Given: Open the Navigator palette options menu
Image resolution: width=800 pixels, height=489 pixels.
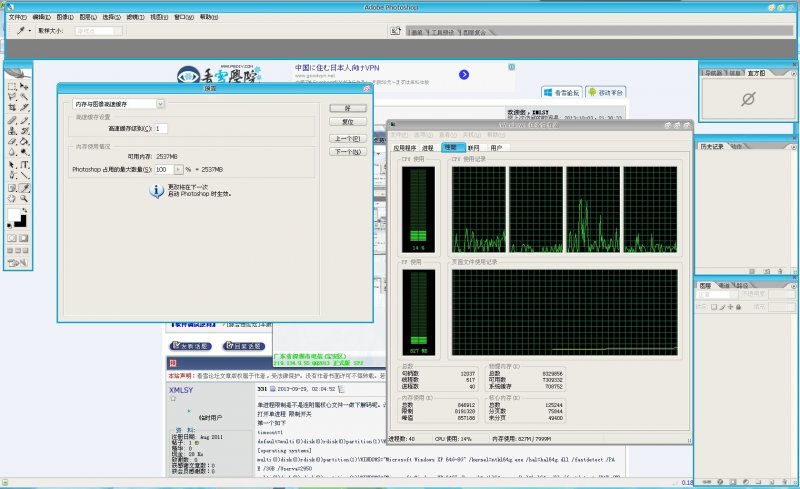Looking at the screenshot, I should pyautogui.click(x=793, y=74).
